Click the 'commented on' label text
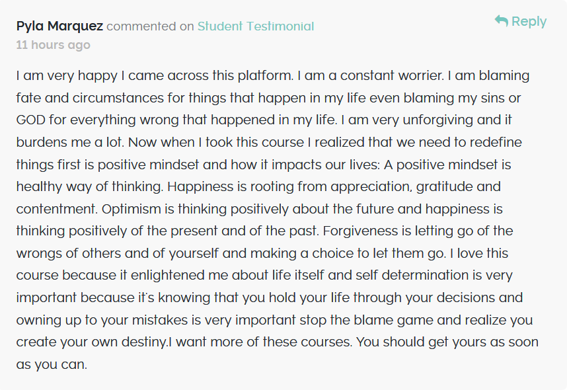569x392 pixels. point(150,26)
